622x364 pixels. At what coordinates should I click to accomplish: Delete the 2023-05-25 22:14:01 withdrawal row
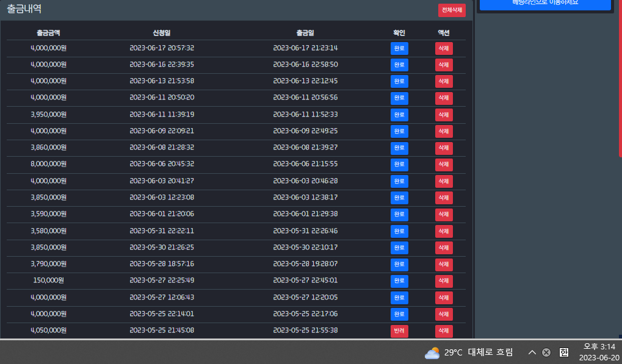pos(444,315)
